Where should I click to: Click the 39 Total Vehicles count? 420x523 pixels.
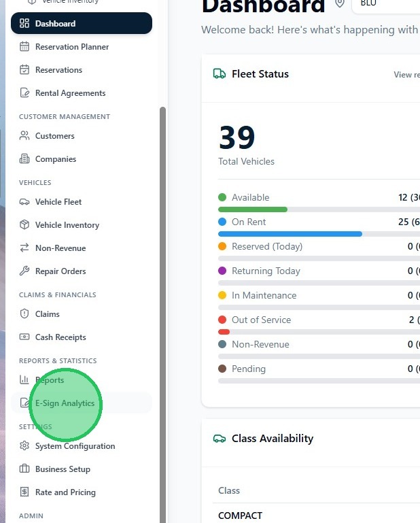tap(237, 137)
